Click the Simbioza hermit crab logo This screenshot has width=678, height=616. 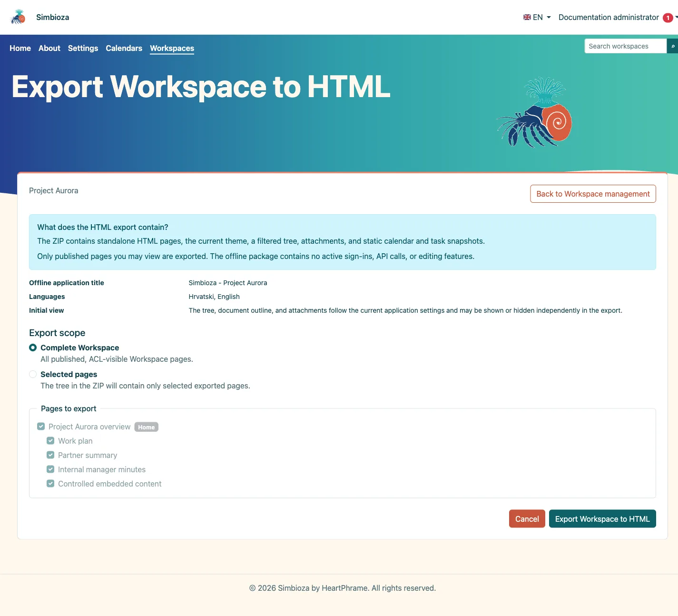click(18, 17)
